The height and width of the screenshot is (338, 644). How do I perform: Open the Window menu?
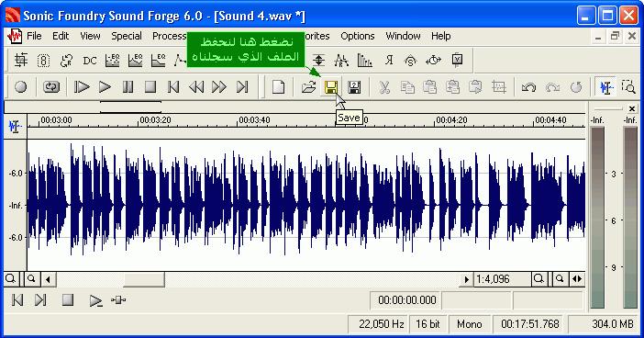pos(403,36)
